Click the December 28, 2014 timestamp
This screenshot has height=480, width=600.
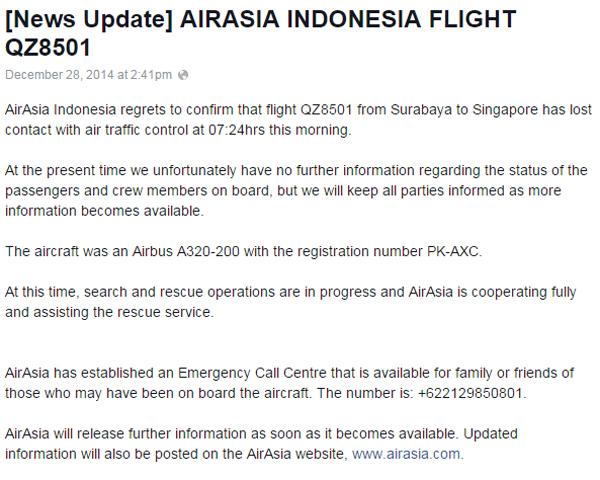pos(90,75)
